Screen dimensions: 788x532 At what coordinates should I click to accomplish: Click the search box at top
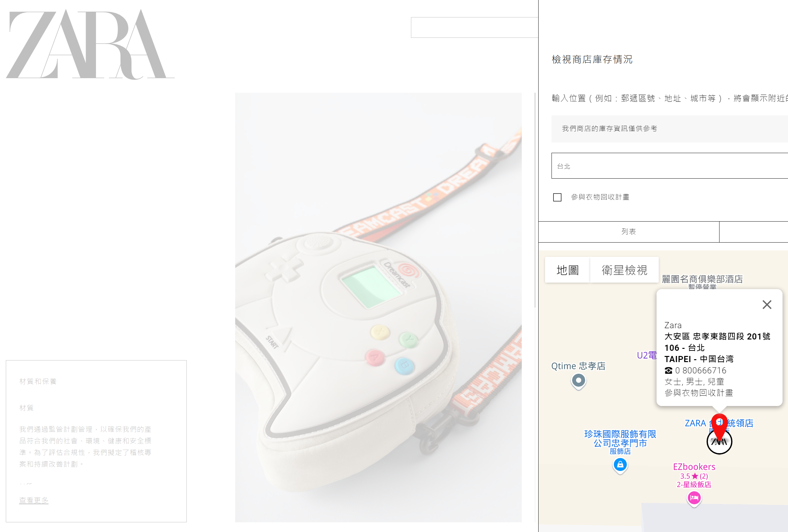474,27
